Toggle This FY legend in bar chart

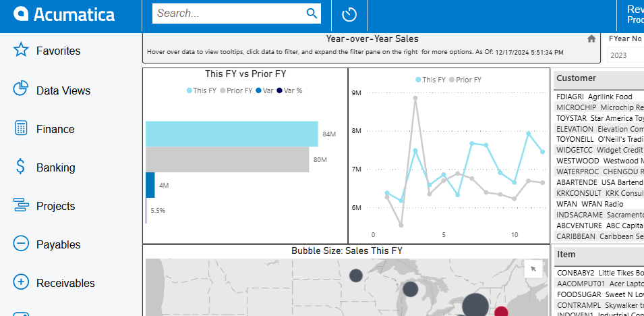[x=202, y=90]
